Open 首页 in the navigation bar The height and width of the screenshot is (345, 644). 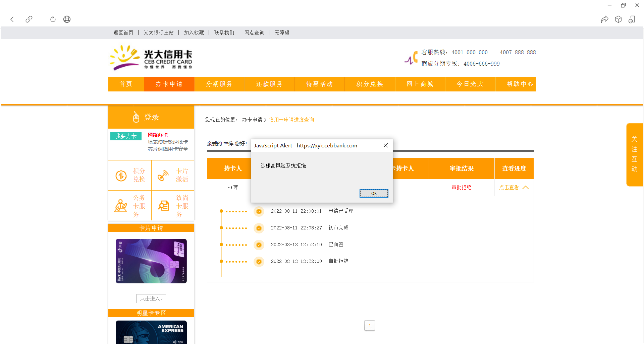point(126,84)
